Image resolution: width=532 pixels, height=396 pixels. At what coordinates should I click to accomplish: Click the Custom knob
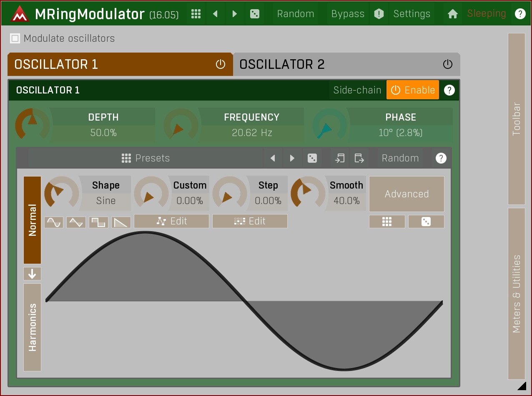point(151,192)
